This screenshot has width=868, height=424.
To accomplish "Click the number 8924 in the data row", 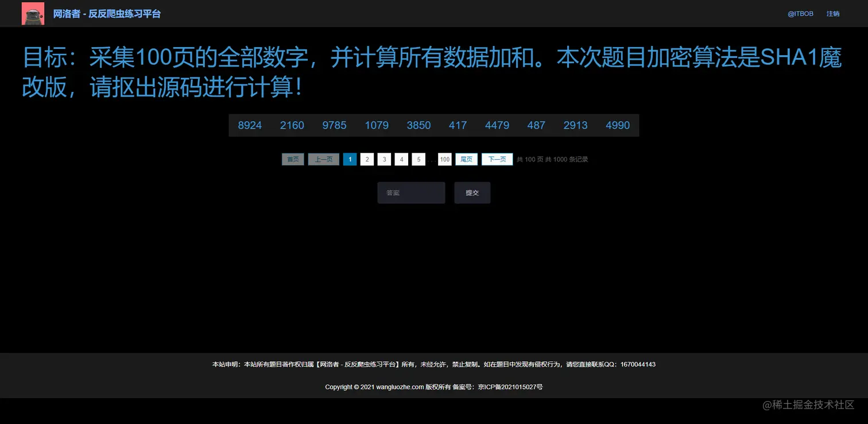I will tap(250, 125).
